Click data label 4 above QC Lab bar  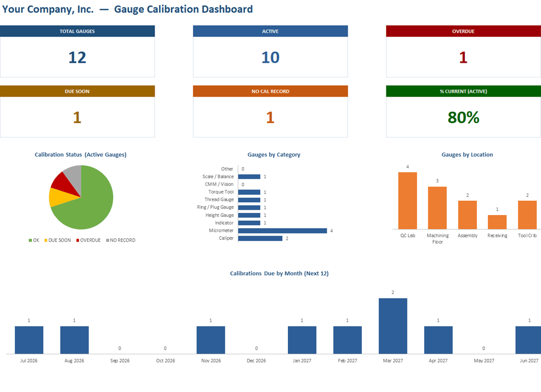point(407,166)
